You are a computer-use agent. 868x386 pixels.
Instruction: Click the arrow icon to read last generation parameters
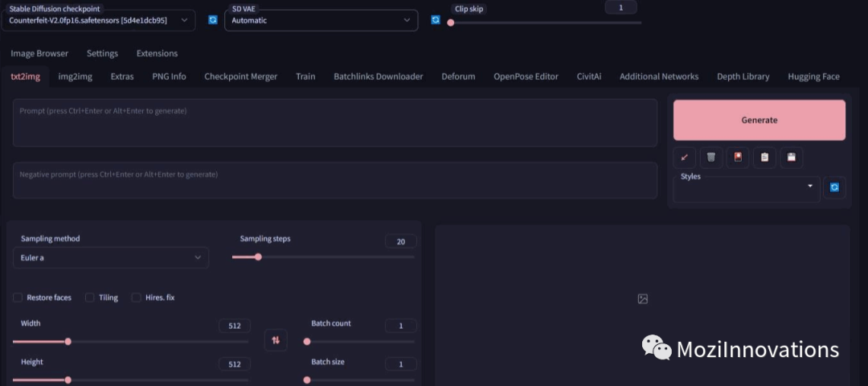click(684, 158)
